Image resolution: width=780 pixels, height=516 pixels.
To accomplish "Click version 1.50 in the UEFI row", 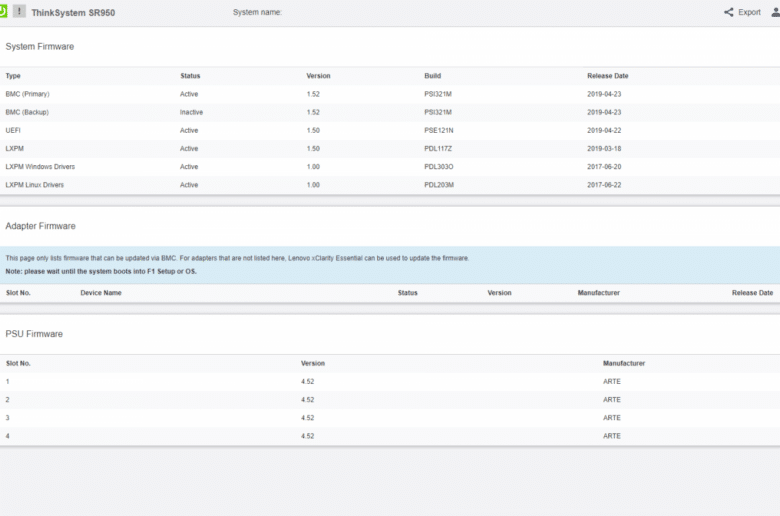I will [x=313, y=130].
